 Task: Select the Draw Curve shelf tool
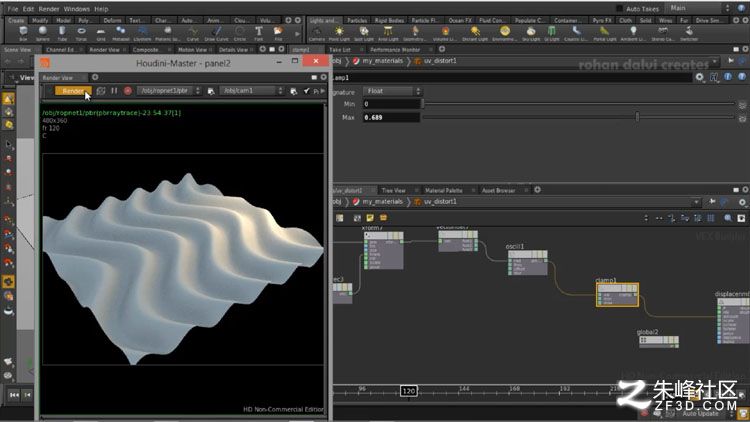point(217,33)
